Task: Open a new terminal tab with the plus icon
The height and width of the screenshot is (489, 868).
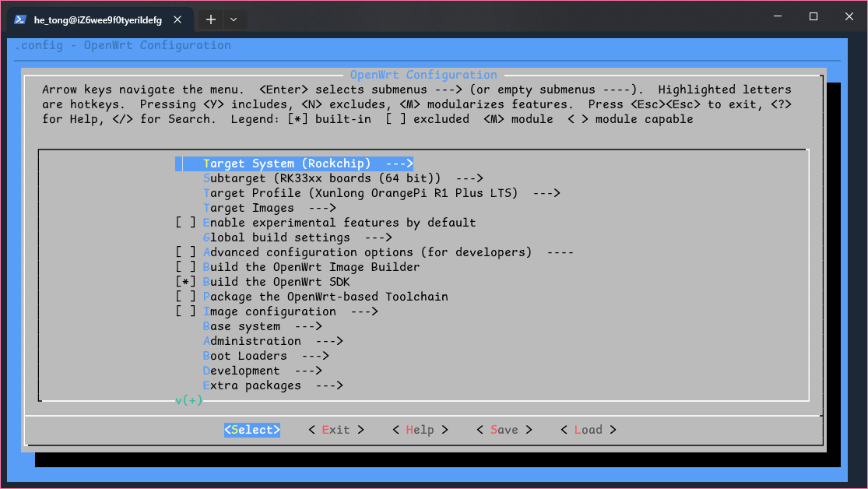Action: [x=210, y=19]
